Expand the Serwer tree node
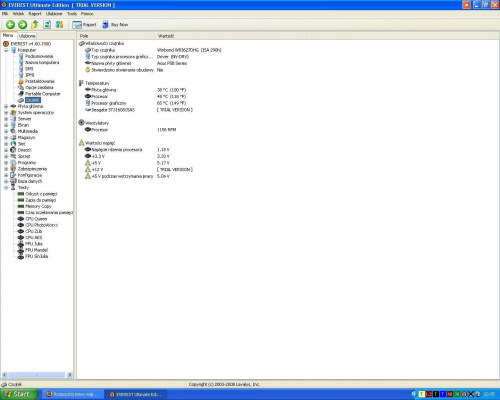Screen dimensions: 500x400 pos(6,119)
